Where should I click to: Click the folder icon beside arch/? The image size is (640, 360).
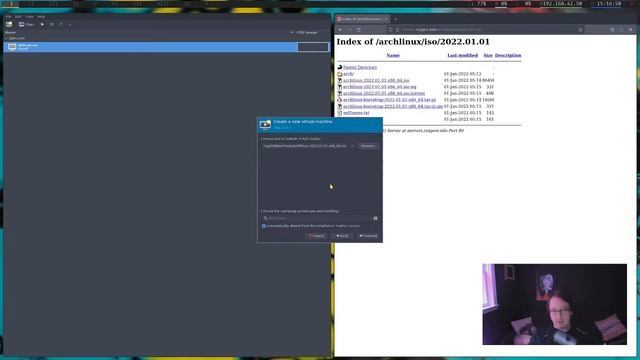click(x=340, y=74)
